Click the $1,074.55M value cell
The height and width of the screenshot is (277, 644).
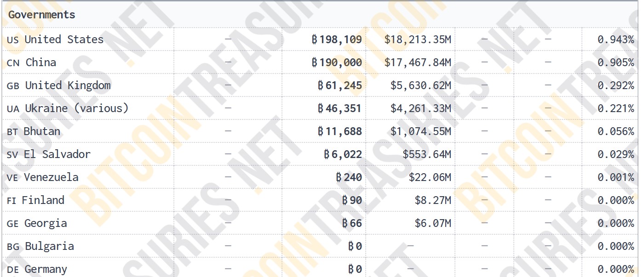pos(421,131)
